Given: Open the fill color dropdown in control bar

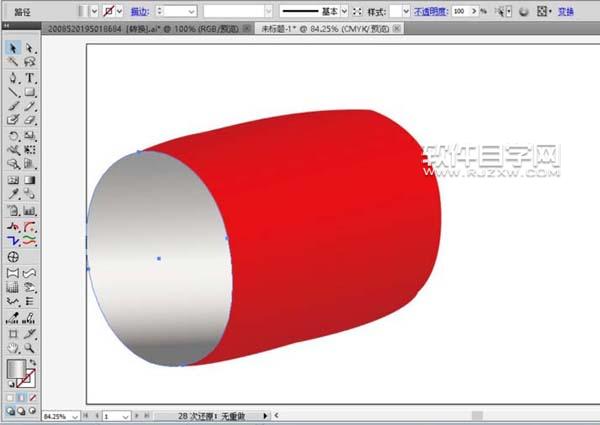Looking at the screenshot, I should (94, 11).
